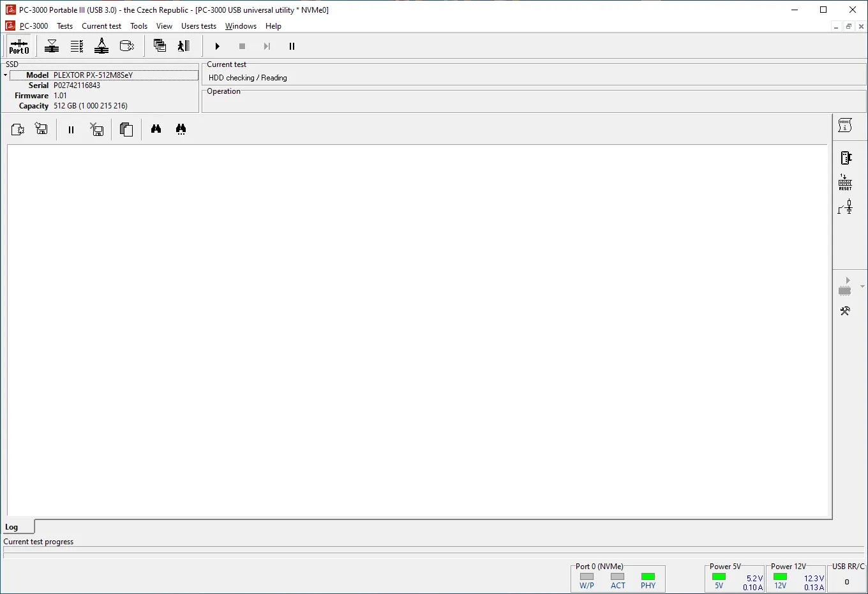
Task: Click the Port 0 selector button
Action: click(x=19, y=47)
